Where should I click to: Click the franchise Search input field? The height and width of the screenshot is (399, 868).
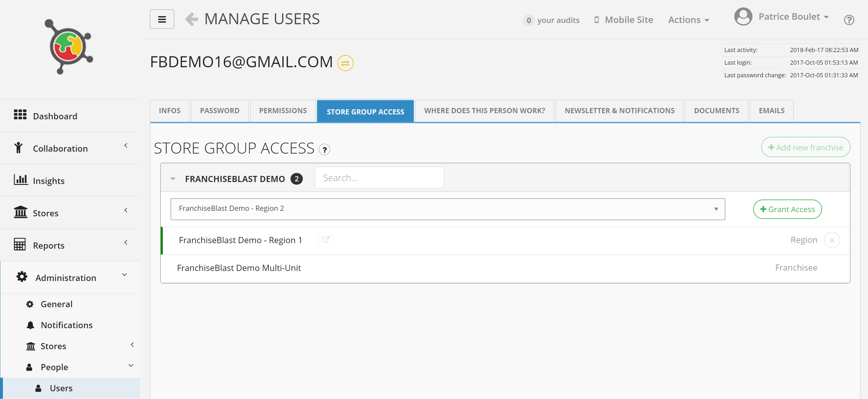[379, 178]
